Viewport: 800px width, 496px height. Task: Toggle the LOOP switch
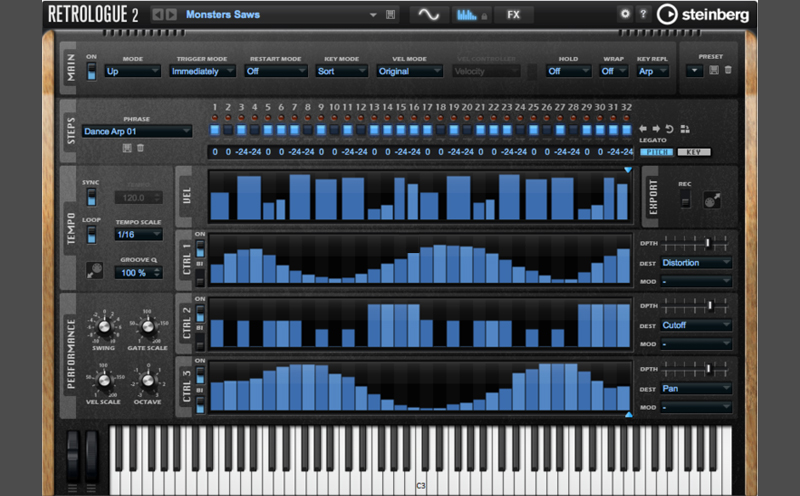[91, 234]
